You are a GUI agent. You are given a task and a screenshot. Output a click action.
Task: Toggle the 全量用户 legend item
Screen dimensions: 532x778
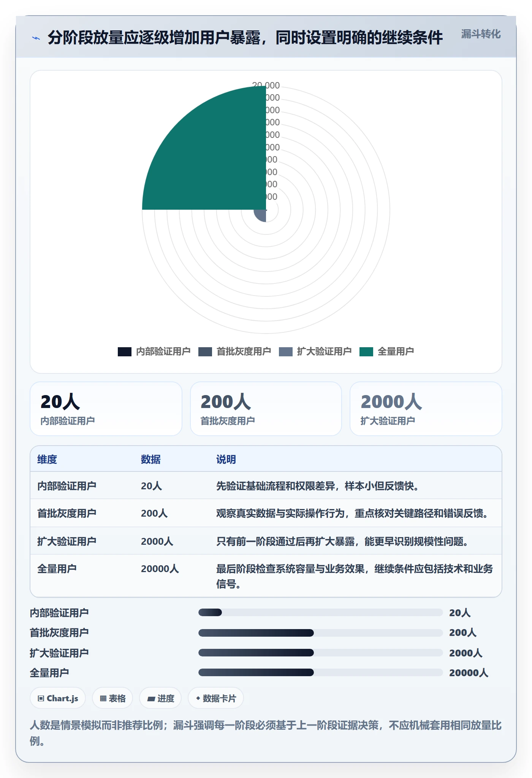(386, 351)
